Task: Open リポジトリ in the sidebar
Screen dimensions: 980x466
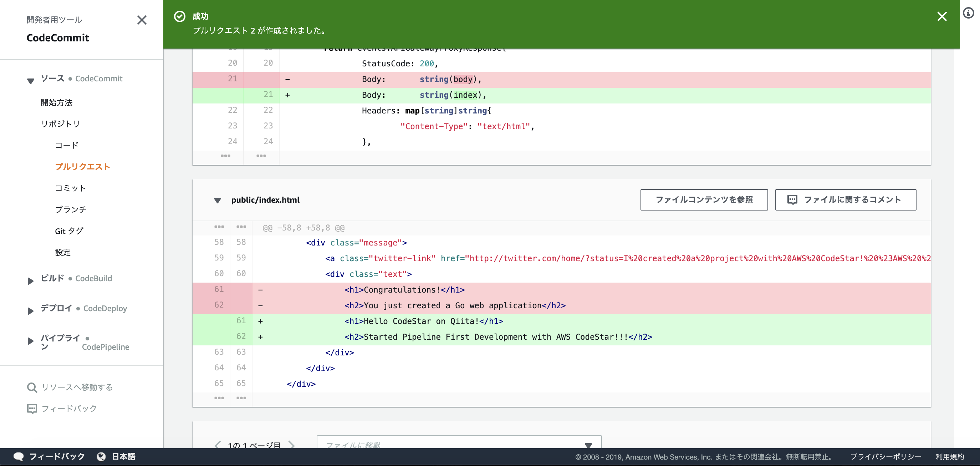Action: click(61, 124)
